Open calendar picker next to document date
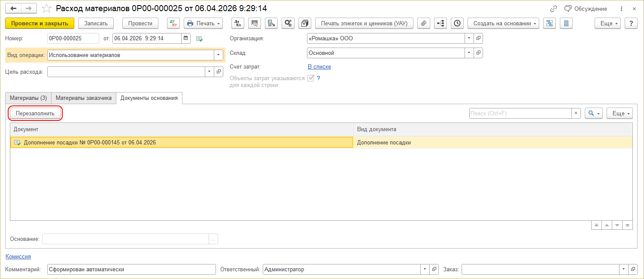The width and height of the screenshot is (644, 279). [x=186, y=38]
